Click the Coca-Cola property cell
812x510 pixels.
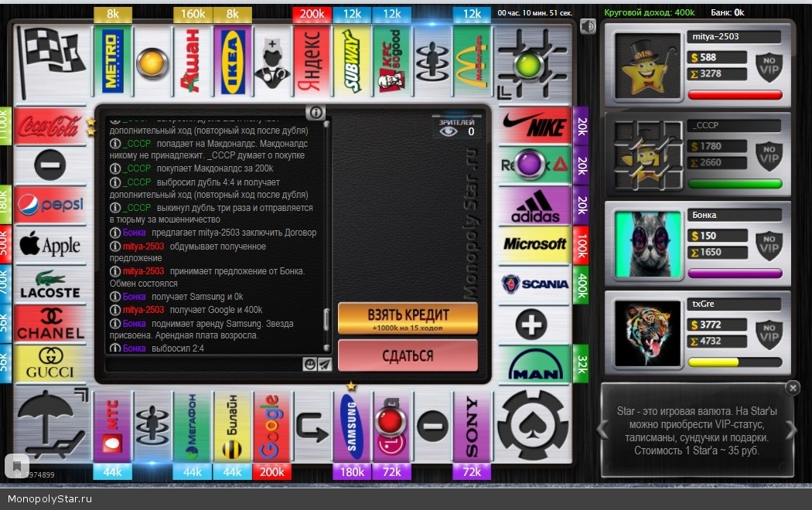coord(49,126)
